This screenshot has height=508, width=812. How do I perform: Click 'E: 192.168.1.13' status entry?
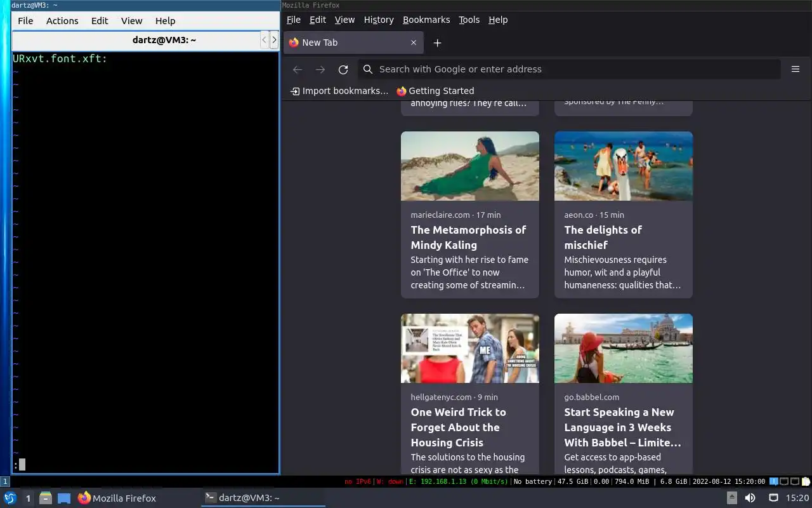[x=458, y=481]
